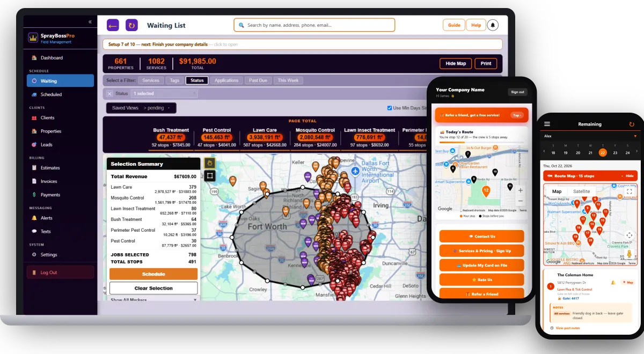Click Update My Card on File
644x354 pixels.
[481, 265]
